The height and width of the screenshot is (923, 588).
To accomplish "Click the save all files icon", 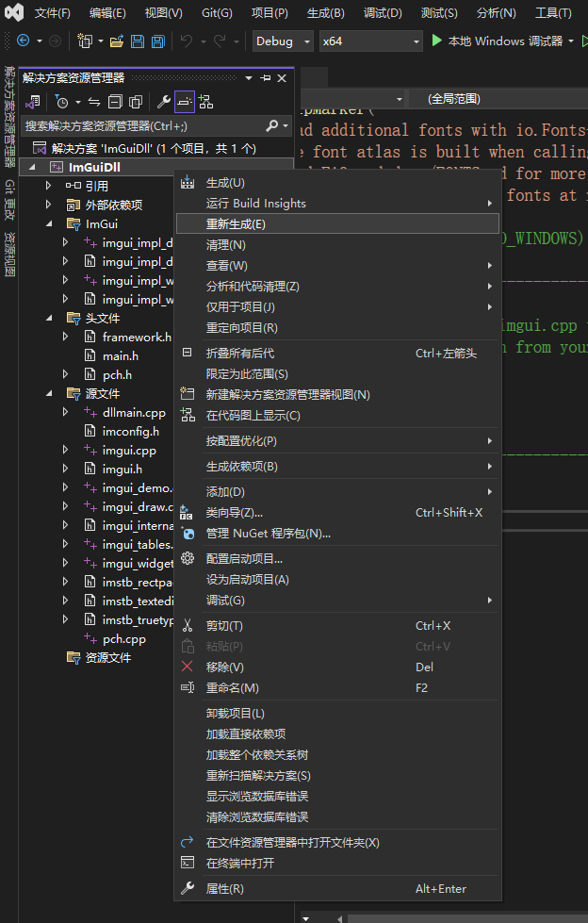I will pos(158,41).
